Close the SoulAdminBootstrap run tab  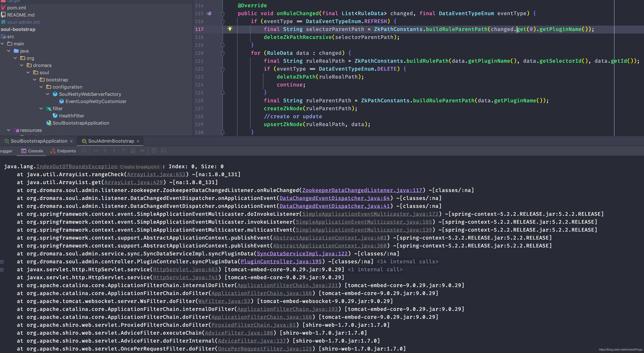[x=138, y=141]
